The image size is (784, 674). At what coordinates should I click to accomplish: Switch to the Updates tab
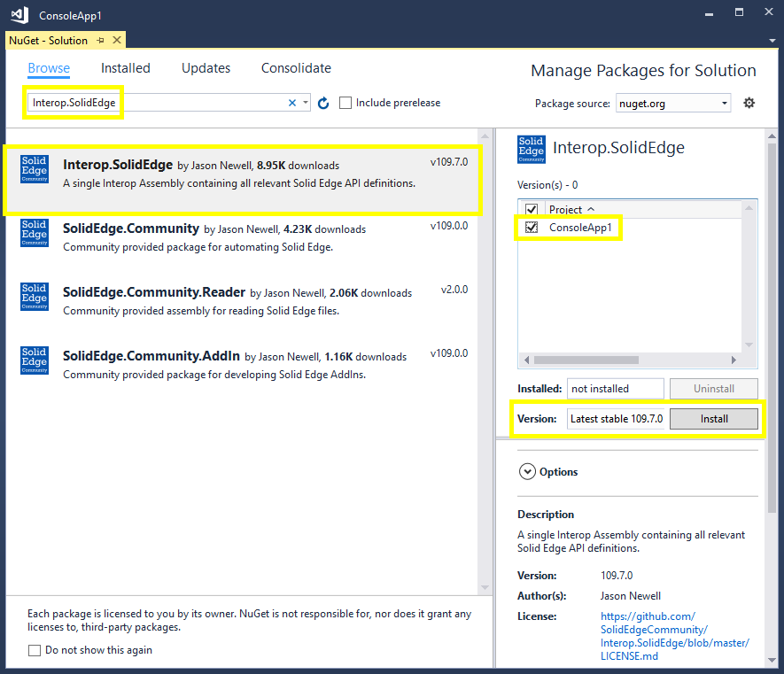pyautogui.click(x=206, y=68)
